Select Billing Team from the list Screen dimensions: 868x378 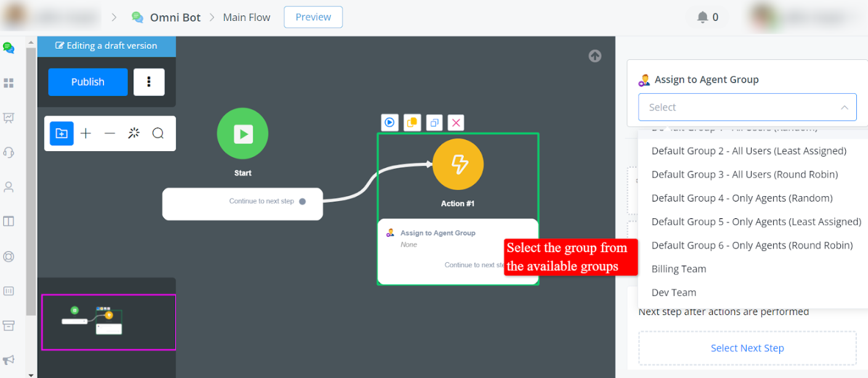(679, 269)
